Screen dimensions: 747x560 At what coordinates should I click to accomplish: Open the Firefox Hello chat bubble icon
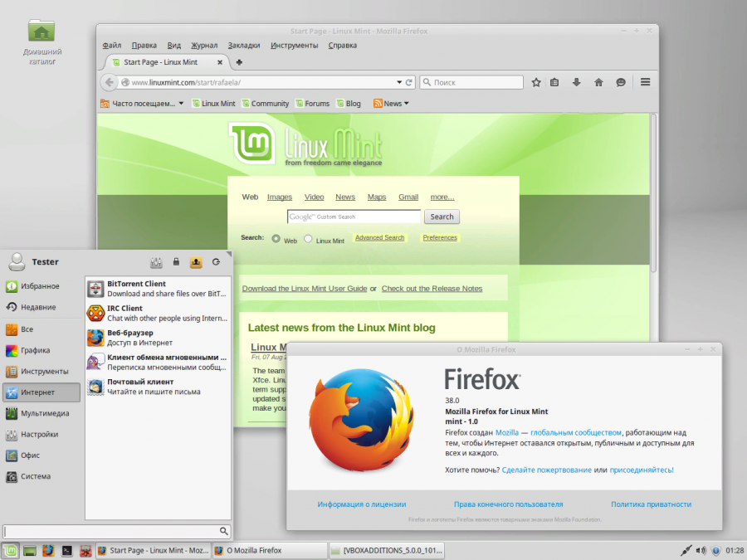point(621,82)
